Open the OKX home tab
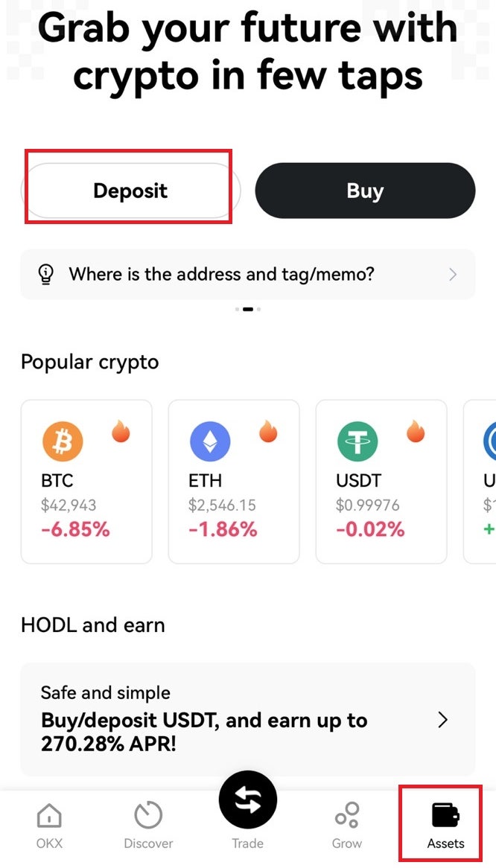 coord(49,826)
